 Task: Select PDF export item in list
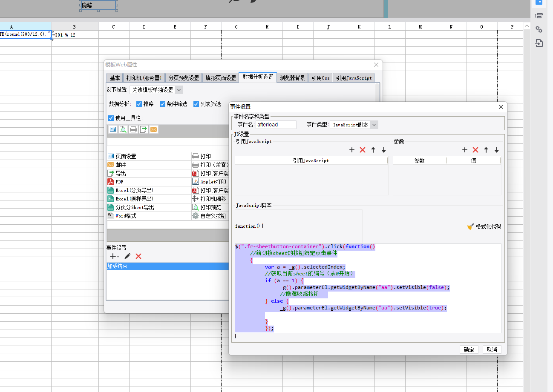click(x=149, y=182)
